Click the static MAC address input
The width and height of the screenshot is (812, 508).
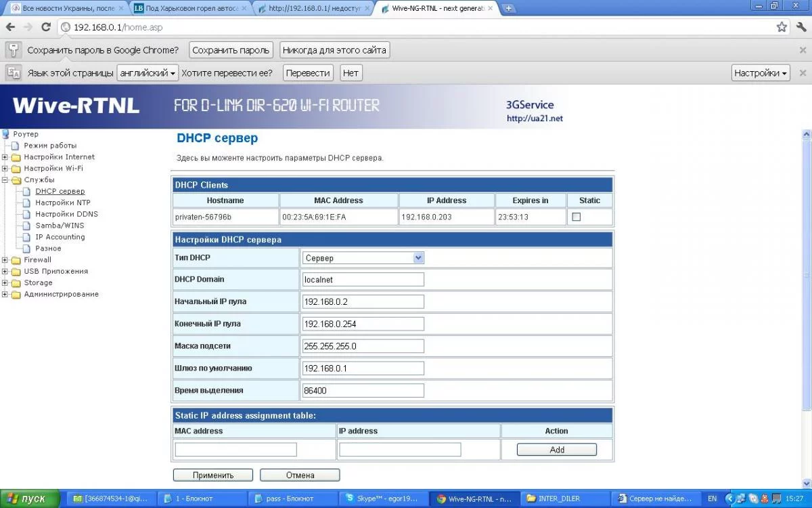tap(235, 450)
